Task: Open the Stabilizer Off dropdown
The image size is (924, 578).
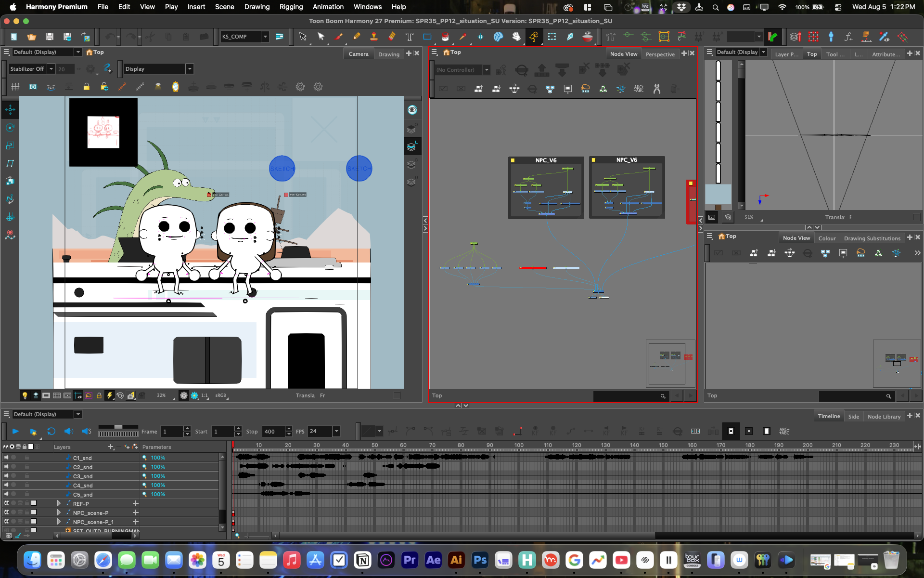Action: point(51,69)
